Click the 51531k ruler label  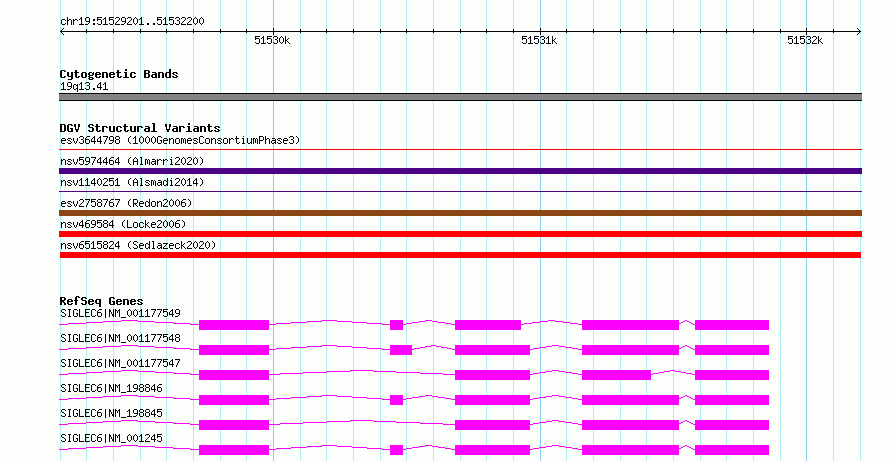point(539,40)
